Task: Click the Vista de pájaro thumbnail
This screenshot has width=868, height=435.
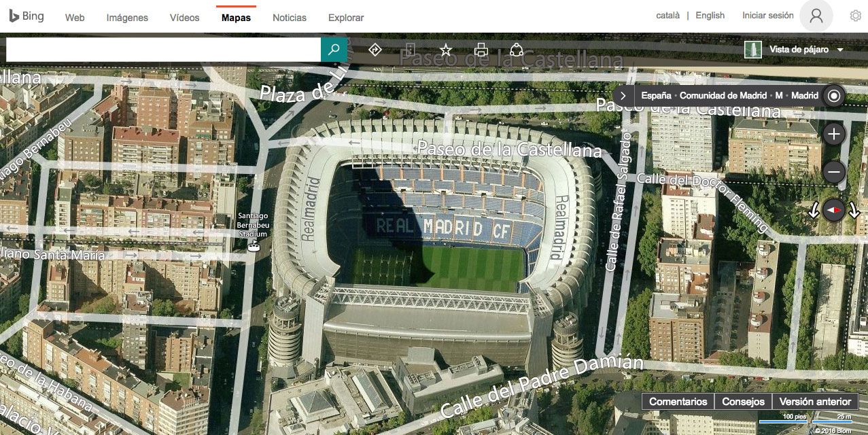Action: (752, 50)
